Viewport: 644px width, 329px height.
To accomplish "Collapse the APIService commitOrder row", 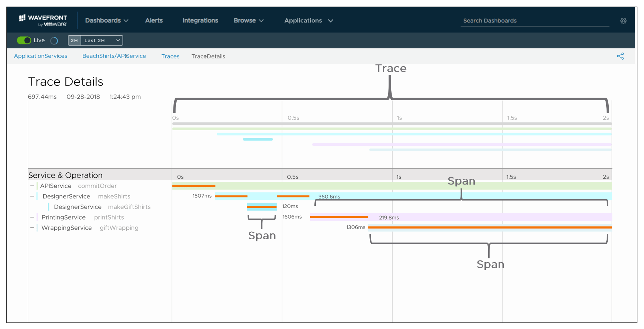I will pyautogui.click(x=32, y=186).
